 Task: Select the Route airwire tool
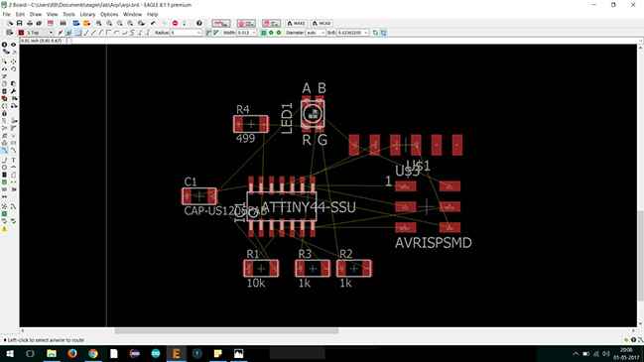pos(5,150)
